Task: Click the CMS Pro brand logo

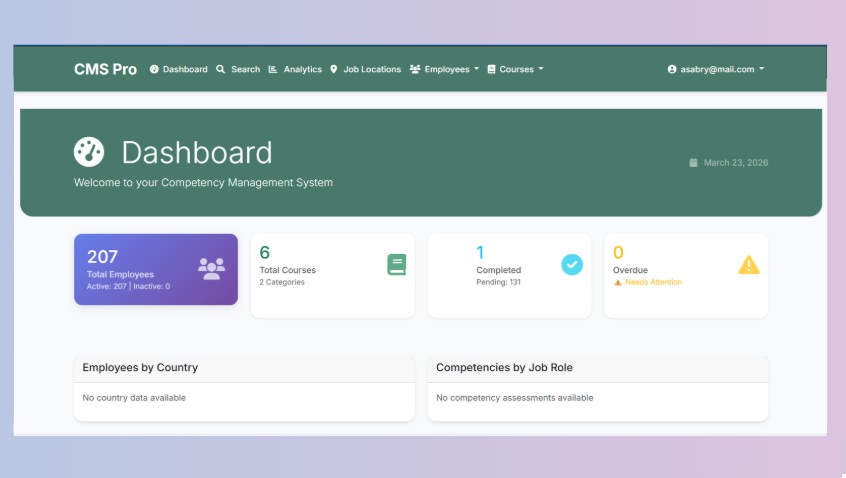Action: [x=105, y=69]
